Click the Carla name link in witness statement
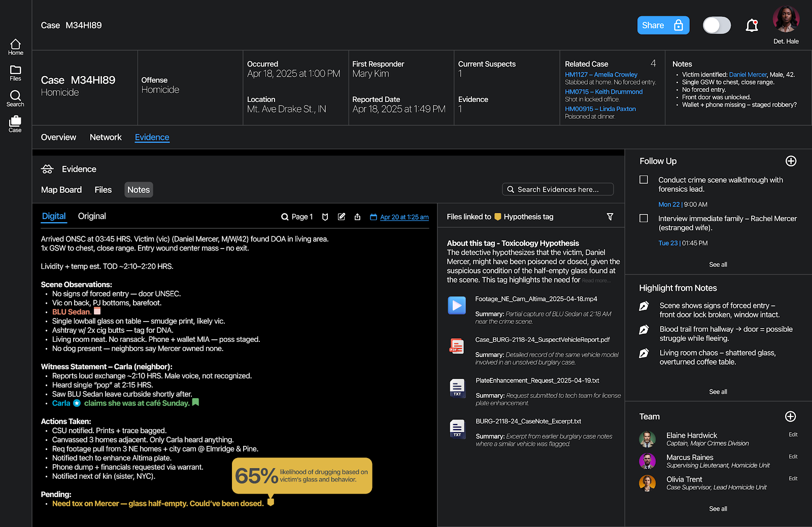The image size is (812, 527). [x=61, y=403]
